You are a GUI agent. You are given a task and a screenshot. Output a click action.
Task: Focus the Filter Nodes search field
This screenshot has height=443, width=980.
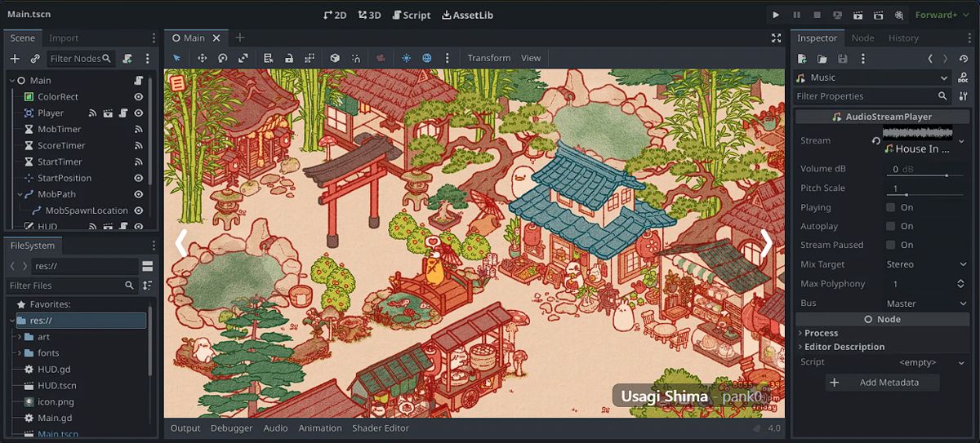coord(80,59)
